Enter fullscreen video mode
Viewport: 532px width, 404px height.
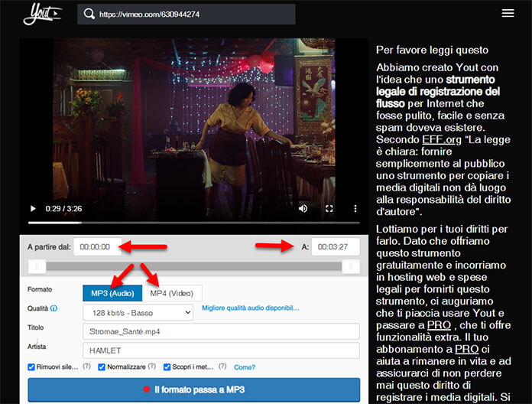click(x=329, y=208)
